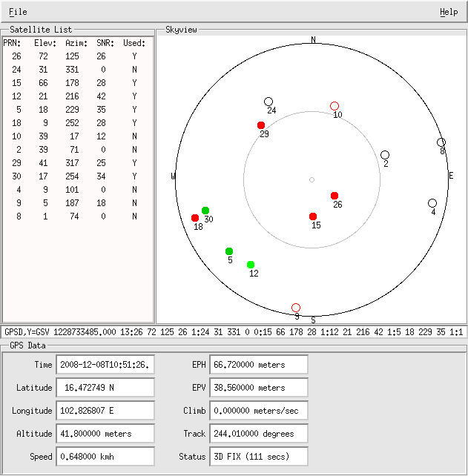Click the Time field
The image size is (468, 476).
[x=105, y=365]
